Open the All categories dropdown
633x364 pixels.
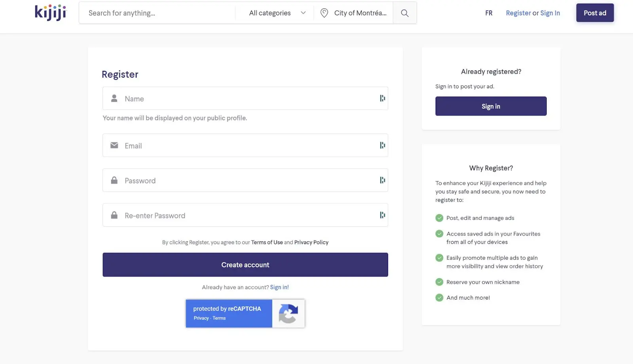click(277, 13)
